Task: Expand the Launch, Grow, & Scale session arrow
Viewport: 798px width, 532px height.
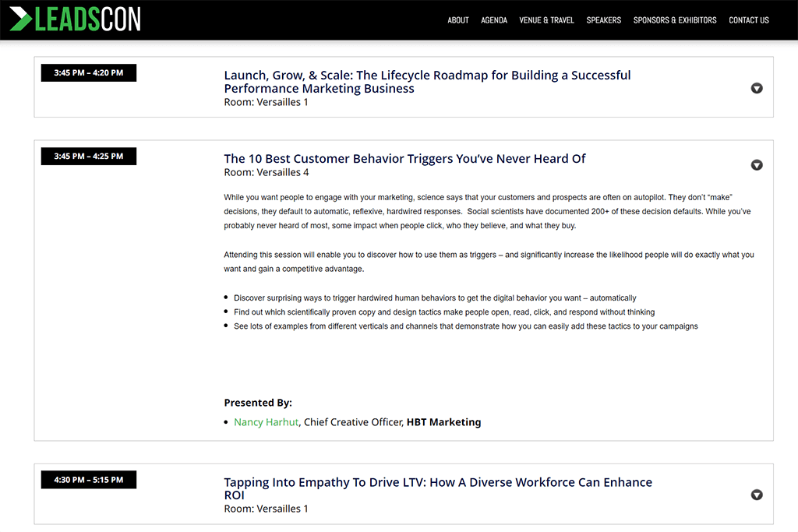Action: pos(757,88)
